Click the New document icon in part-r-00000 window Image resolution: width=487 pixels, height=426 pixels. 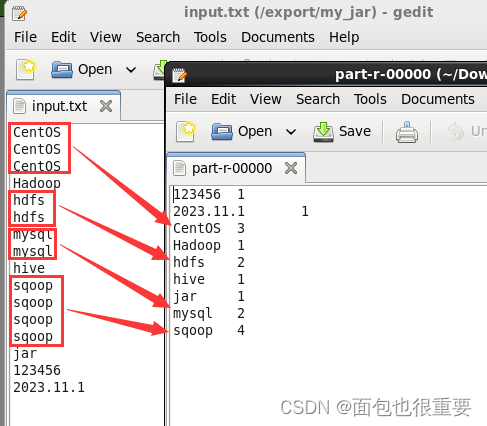[186, 132]
